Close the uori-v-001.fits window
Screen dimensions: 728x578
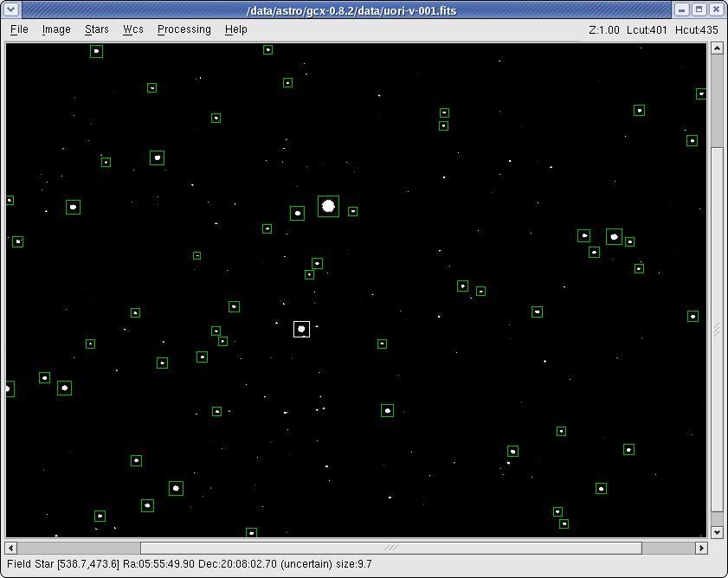pos(715,10)
